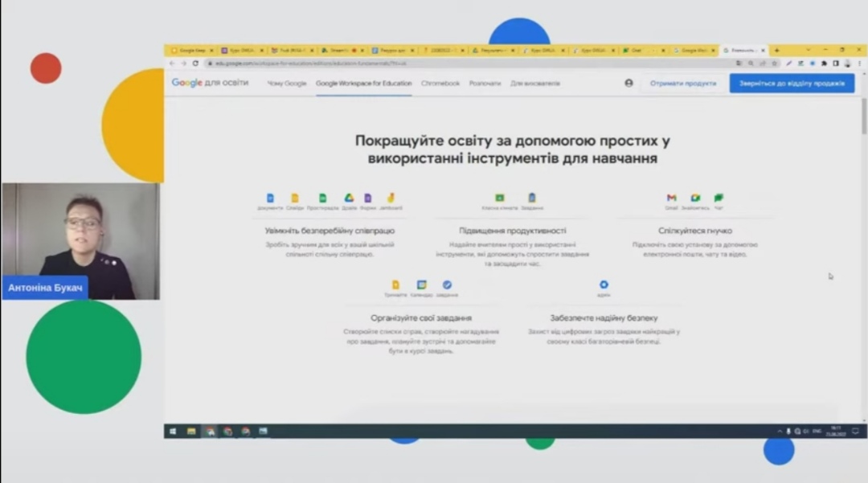The image size is (868, 483).
Task: Click the 'Організуйте свої завдання' heading
Action: [x=421, y=318]
